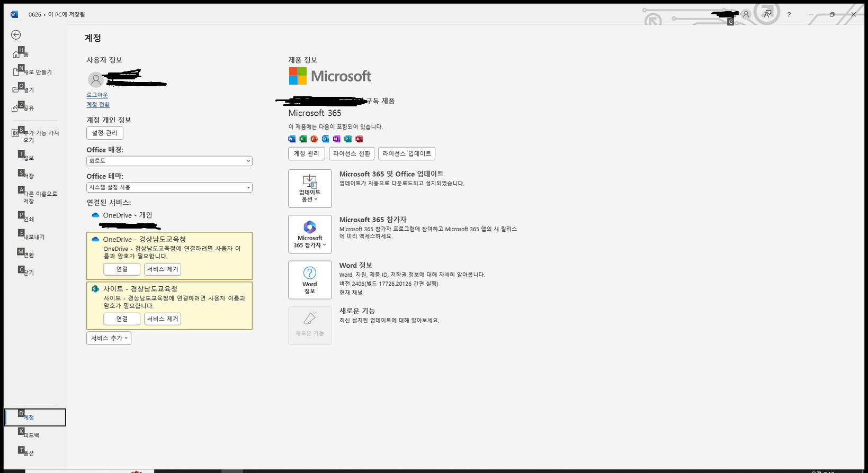
Task: Click the Word icon in title bar
Action: pos(14,14)
